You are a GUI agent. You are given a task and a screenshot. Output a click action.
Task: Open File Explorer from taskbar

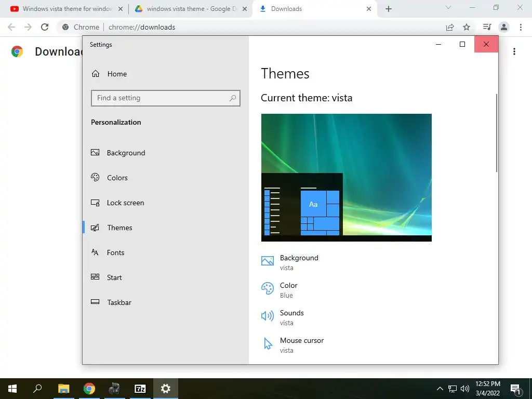point(63,389)
